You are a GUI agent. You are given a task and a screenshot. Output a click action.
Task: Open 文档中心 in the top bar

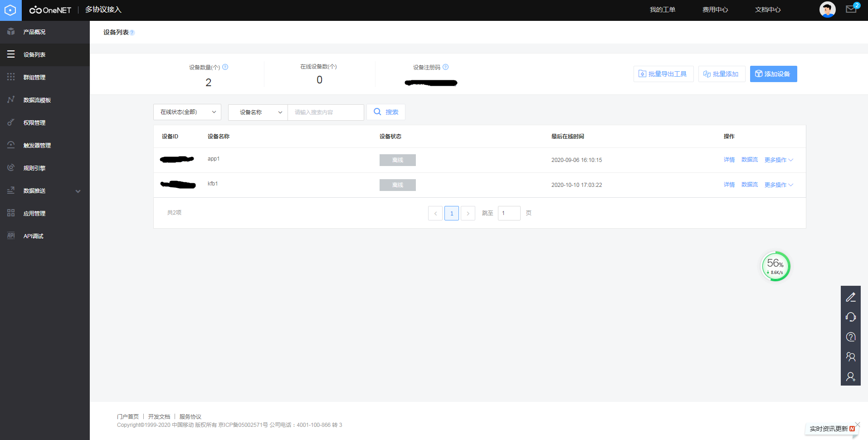768,10
